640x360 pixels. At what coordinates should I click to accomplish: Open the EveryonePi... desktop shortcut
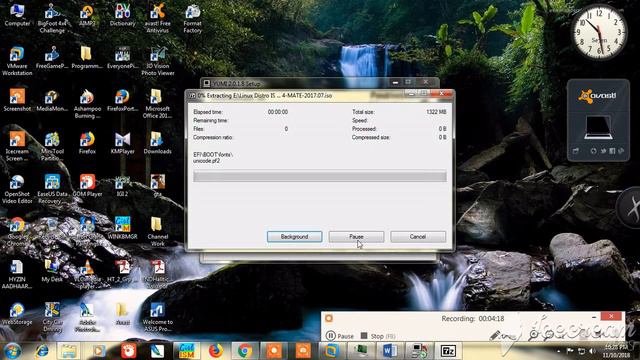(122, 58)
